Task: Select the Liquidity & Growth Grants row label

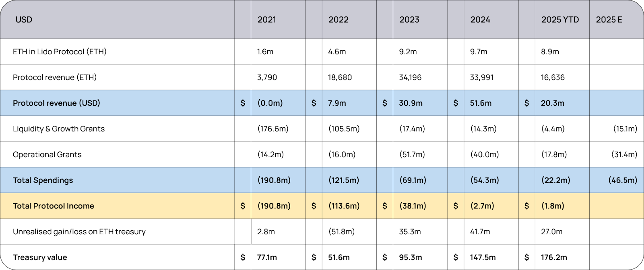Action: (x=59, y=129)
